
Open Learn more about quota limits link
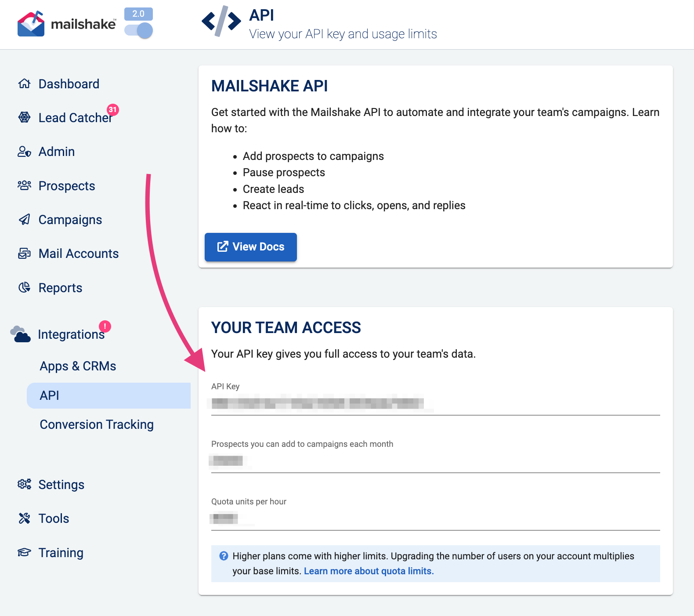click(369, 571)
